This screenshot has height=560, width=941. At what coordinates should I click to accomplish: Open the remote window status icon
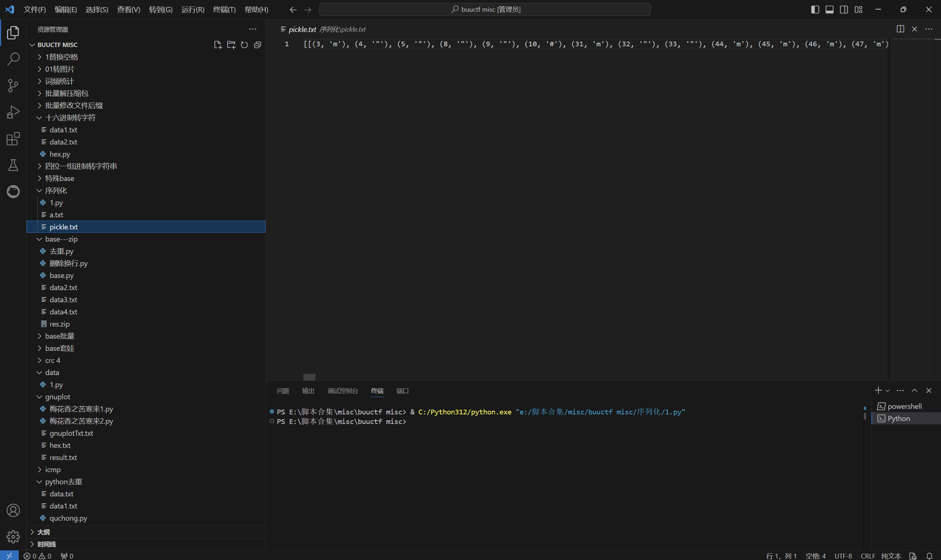pyautogui.click(x=10, y=556)
